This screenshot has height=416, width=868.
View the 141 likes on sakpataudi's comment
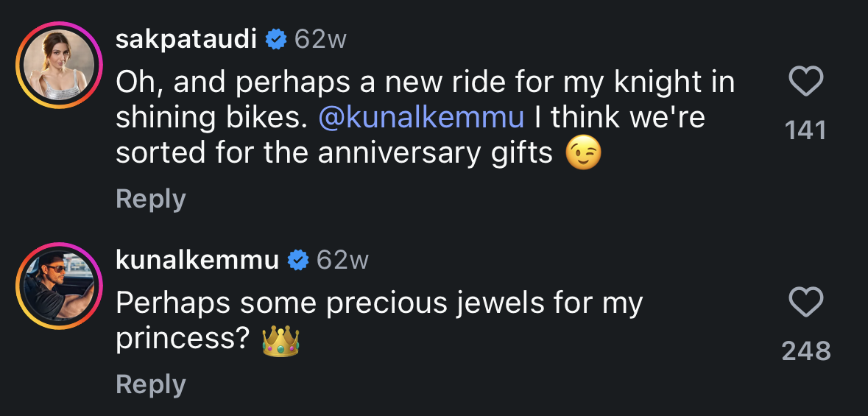(805, 131)
